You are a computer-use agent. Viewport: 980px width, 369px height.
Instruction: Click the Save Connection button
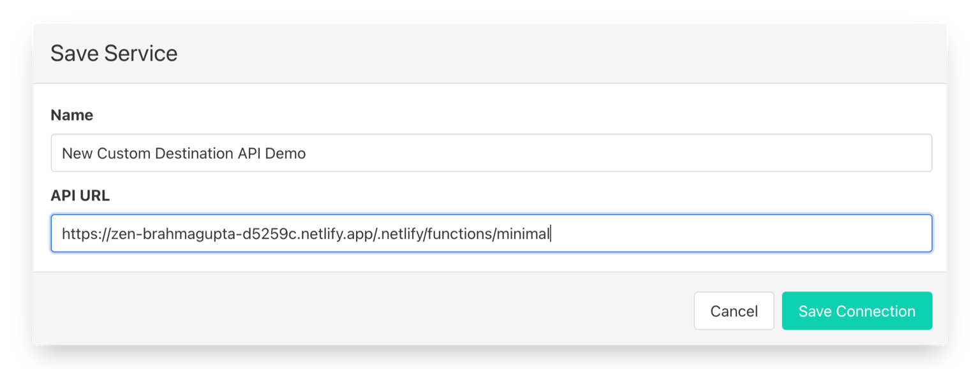pos(857,311)
